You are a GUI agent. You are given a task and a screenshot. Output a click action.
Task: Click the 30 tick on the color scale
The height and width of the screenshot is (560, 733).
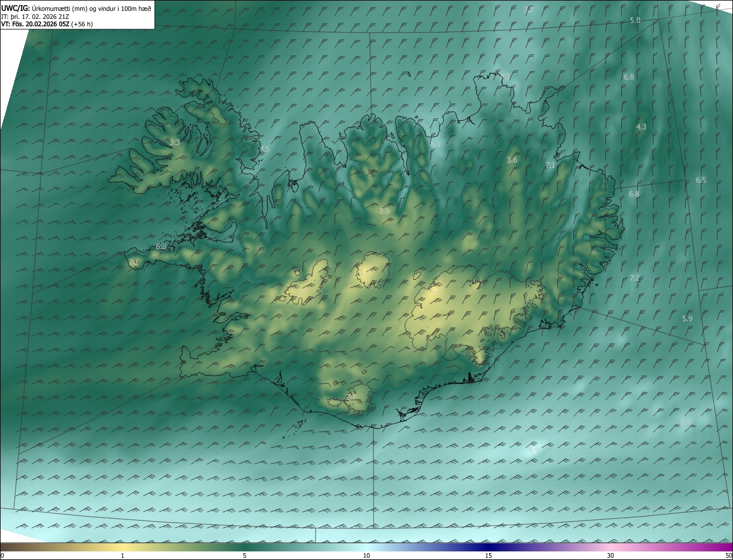click(x=610, y=555)
